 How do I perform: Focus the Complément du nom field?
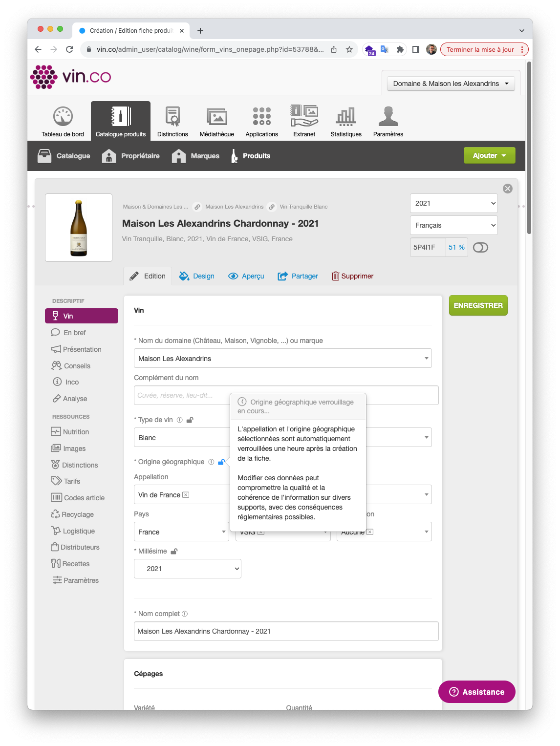coord(286,395)
